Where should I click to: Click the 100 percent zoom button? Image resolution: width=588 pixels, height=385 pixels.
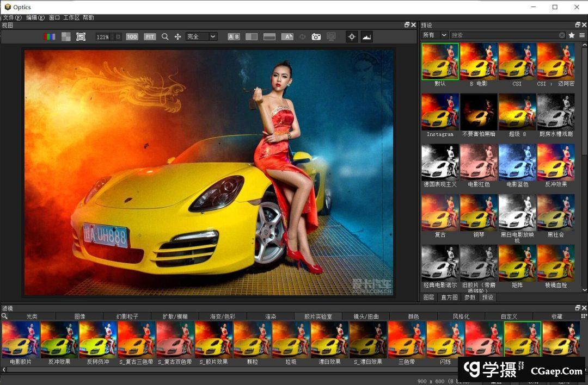point(132,36)
